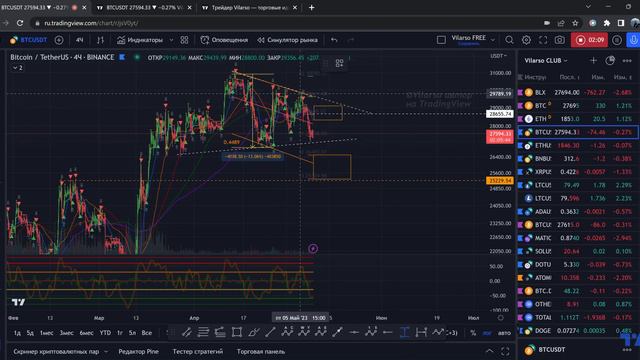Open the chart layout selector square icon

tap(441, 40)
